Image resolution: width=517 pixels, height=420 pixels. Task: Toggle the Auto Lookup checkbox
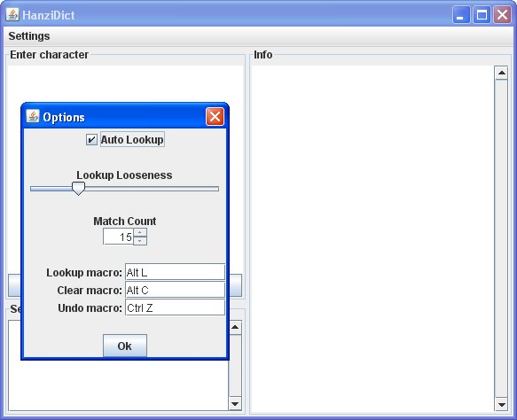click(x=91, y=140)
